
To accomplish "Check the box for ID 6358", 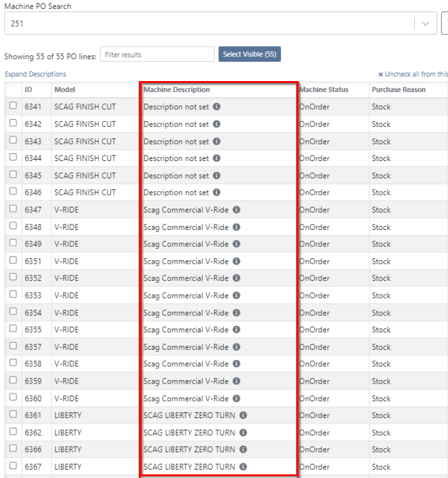I will (13, 362).
